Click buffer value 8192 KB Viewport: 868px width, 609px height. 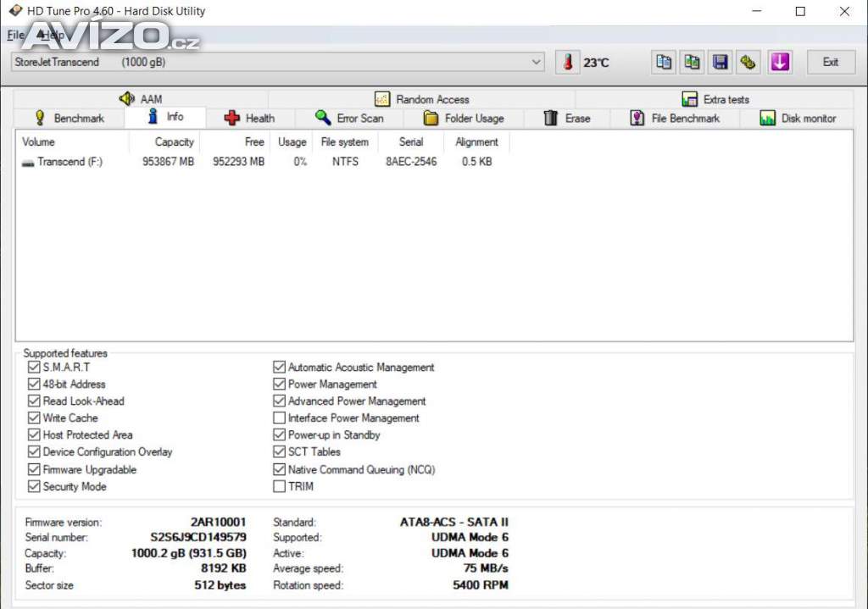(224, 568)
